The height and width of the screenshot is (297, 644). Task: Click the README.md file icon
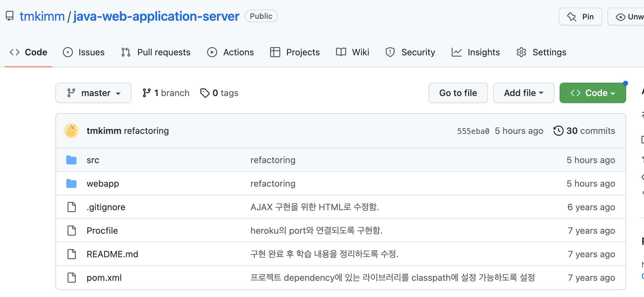(72, 254)
